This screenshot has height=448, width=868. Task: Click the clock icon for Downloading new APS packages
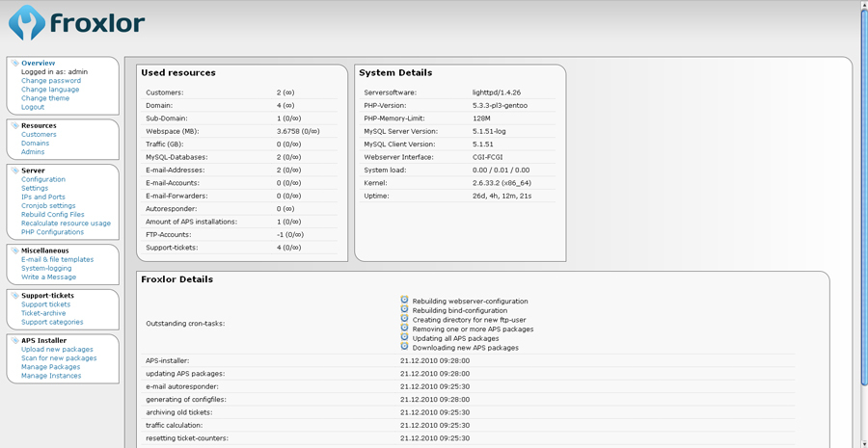tap(405, 347)
